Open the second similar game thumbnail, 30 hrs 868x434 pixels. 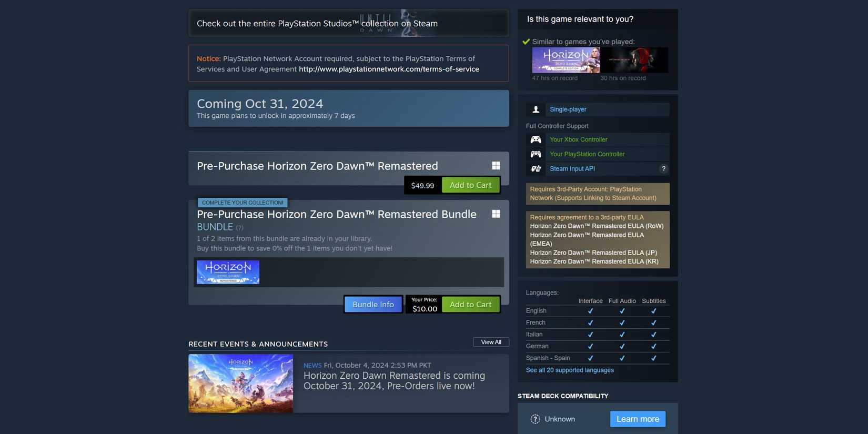[634, 60]
